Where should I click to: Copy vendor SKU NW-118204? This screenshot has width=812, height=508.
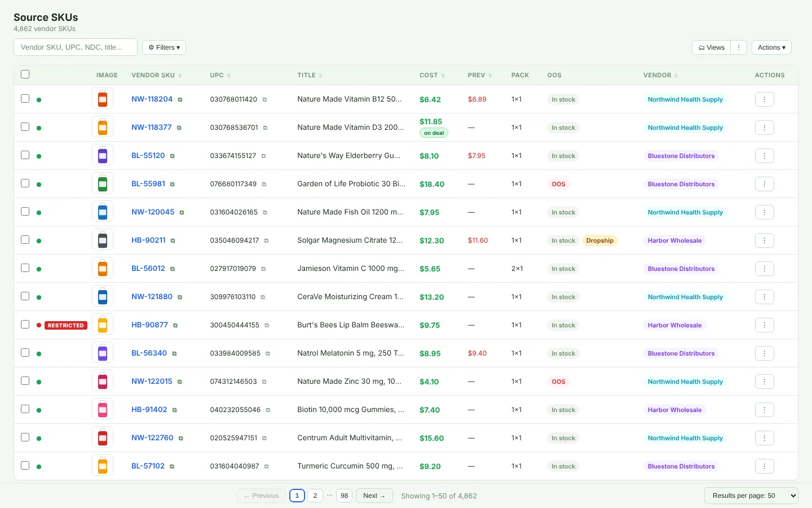180,99
